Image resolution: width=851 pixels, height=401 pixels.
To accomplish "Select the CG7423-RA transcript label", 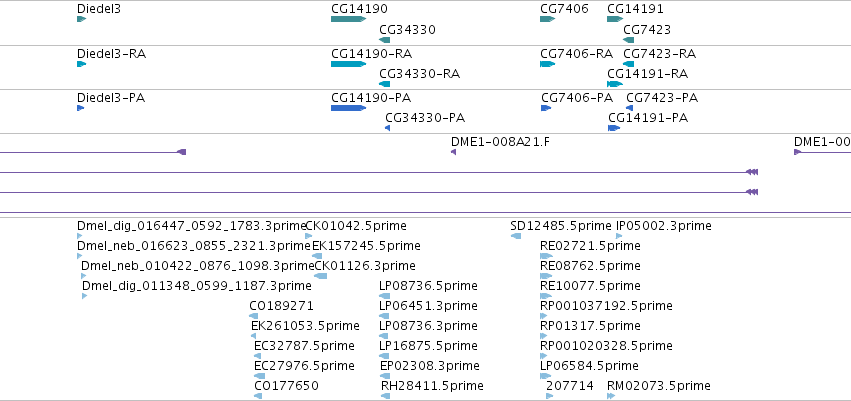I will (659, 54).
